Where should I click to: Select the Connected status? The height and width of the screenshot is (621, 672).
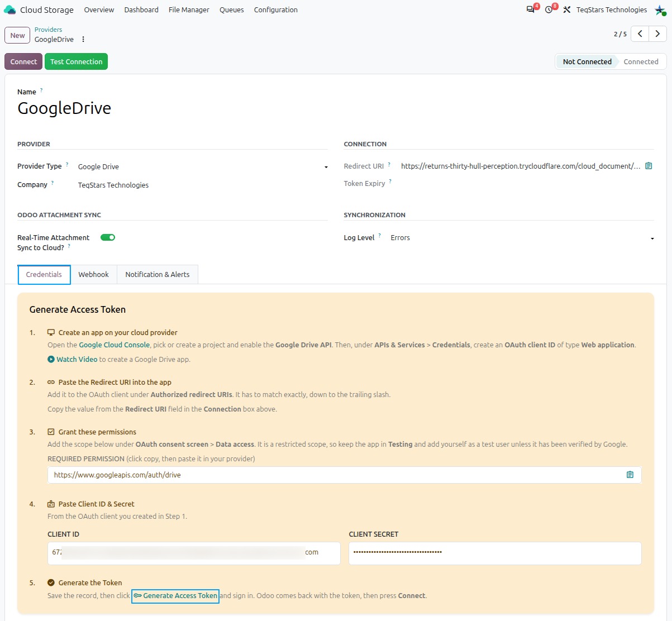641,61
